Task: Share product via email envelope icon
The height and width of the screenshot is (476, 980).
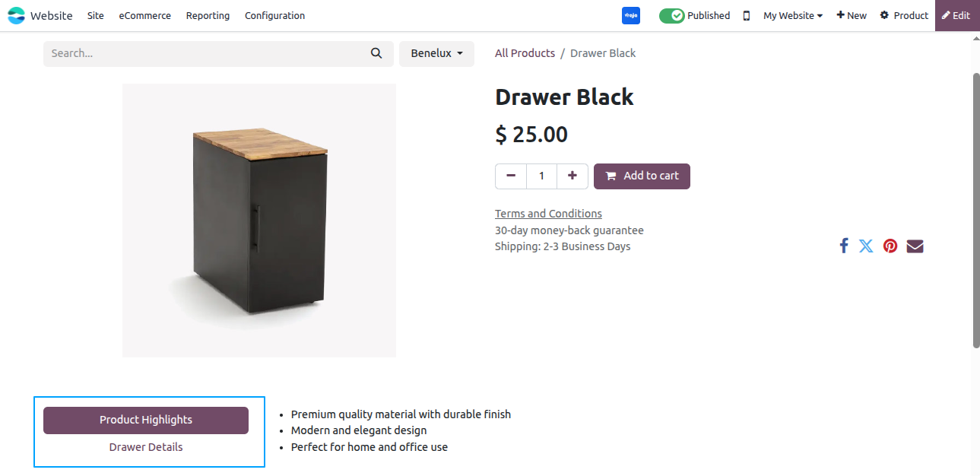Action: coord(915,246)
